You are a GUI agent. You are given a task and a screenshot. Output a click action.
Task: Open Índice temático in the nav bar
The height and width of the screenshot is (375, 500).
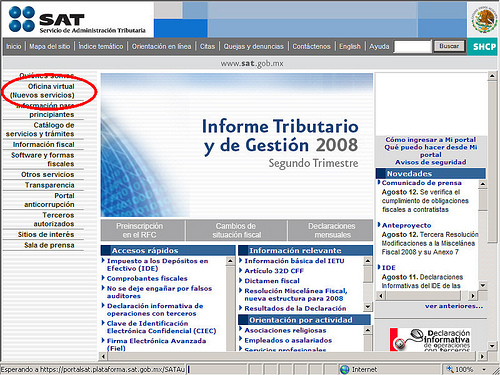[101, 46]
